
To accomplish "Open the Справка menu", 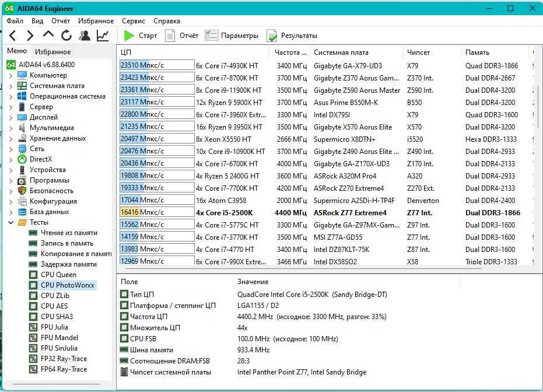I will point(167,21).
